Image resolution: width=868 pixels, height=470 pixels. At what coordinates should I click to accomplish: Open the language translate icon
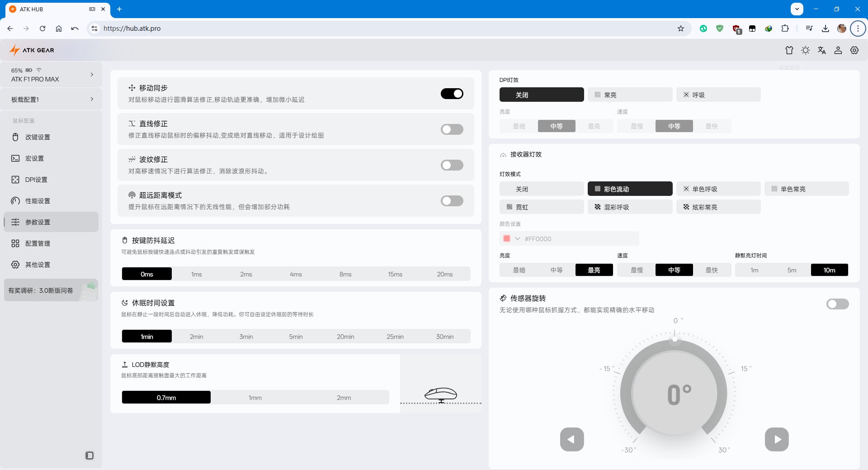pyautogui.click(x=822, y=50)
